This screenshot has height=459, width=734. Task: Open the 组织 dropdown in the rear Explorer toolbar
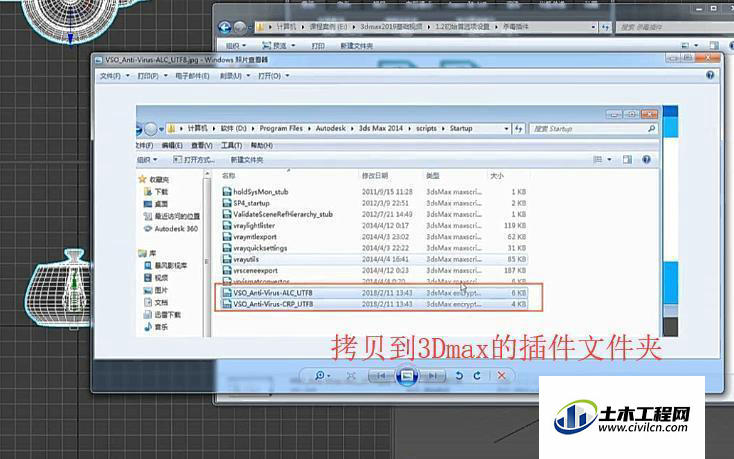pos(235,46)
